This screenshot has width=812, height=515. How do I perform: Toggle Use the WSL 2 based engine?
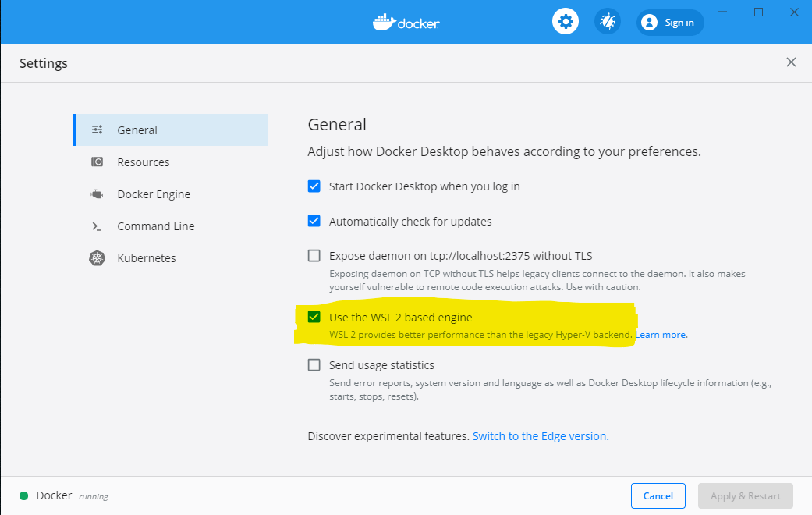pyautogui.click(x=314, y=317)
